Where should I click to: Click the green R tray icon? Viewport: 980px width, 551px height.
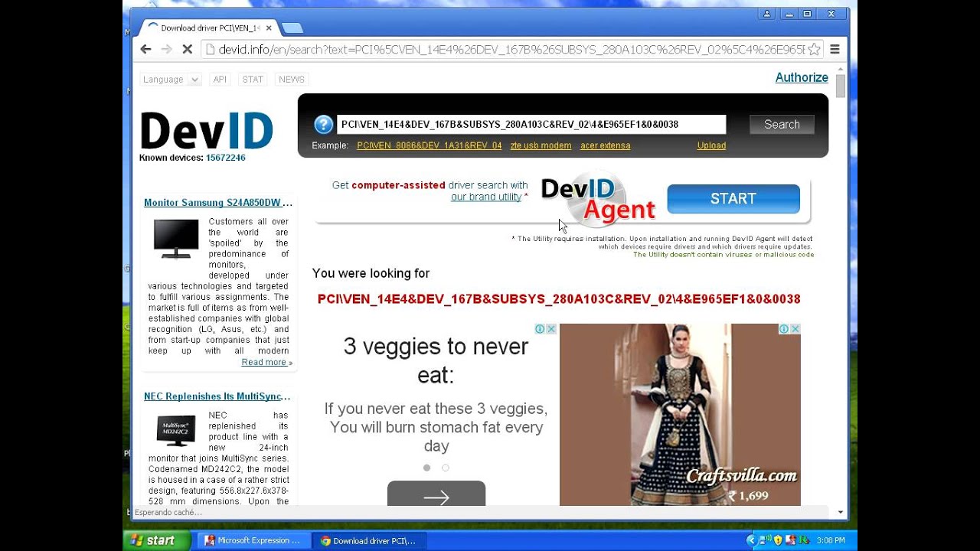click(804, 540)
